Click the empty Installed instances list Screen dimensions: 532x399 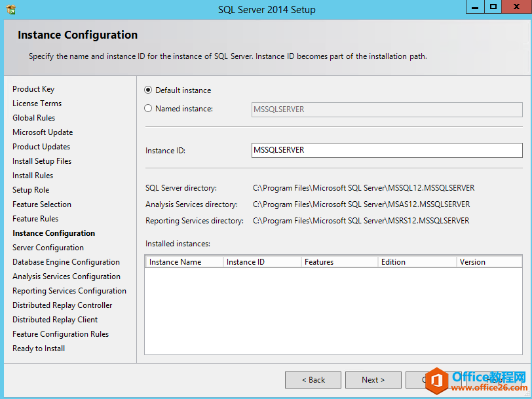point(333,311)
